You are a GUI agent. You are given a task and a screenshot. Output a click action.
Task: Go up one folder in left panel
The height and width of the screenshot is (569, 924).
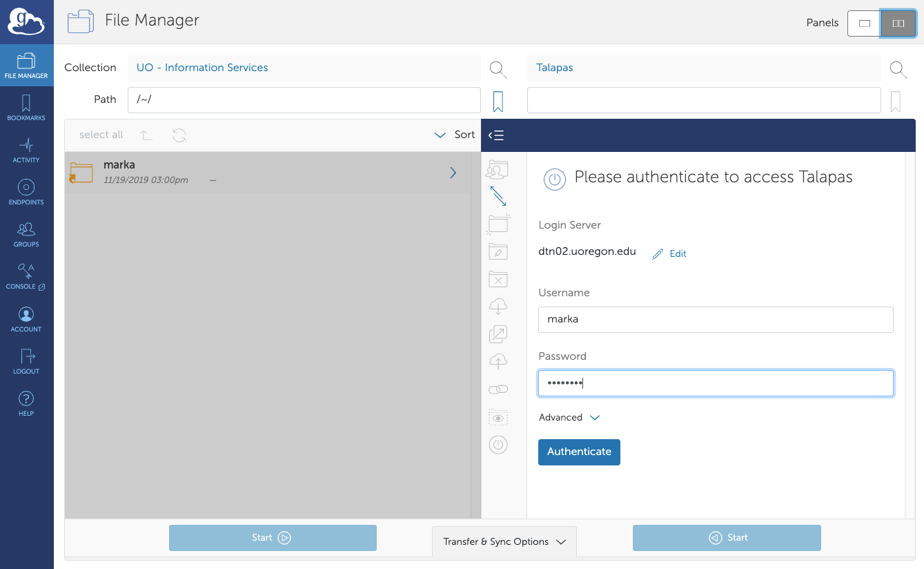pyautogui.click(x=146, y=135)
